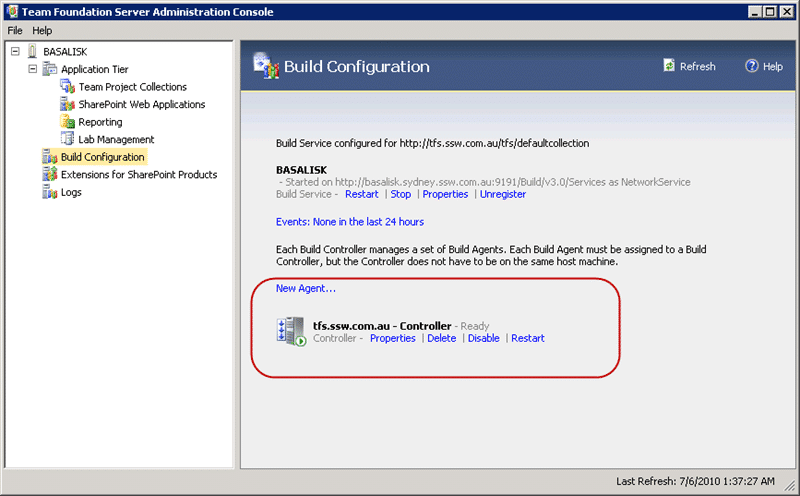Click the Help link in header
The image size is (800, 496).
(x=772, y=66)
